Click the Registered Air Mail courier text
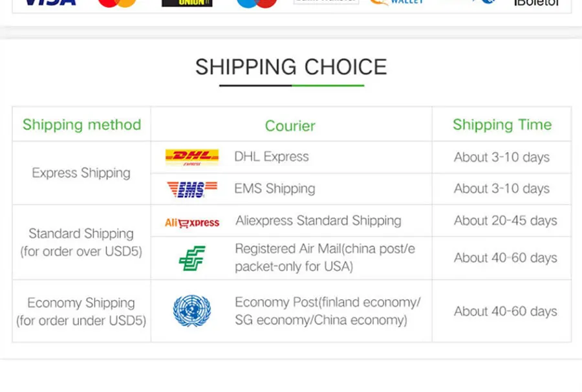Image resolution: width=582 pixels, height=392 pixels. (x=325, y=257)
